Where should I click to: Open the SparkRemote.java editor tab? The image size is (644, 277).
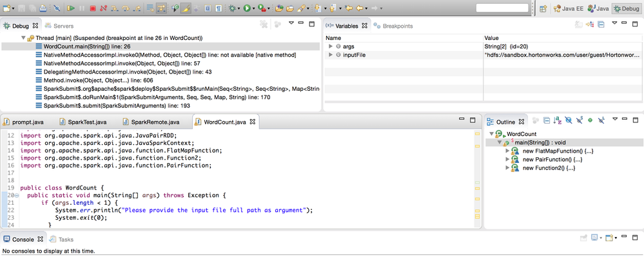tap(155, 122)
